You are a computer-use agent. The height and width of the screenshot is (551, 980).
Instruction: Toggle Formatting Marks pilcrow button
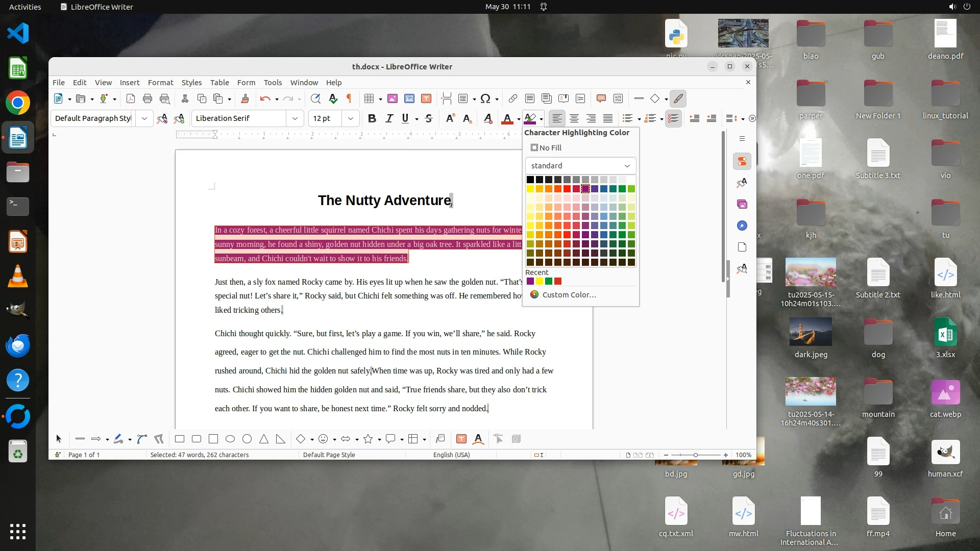pos(349,98)
